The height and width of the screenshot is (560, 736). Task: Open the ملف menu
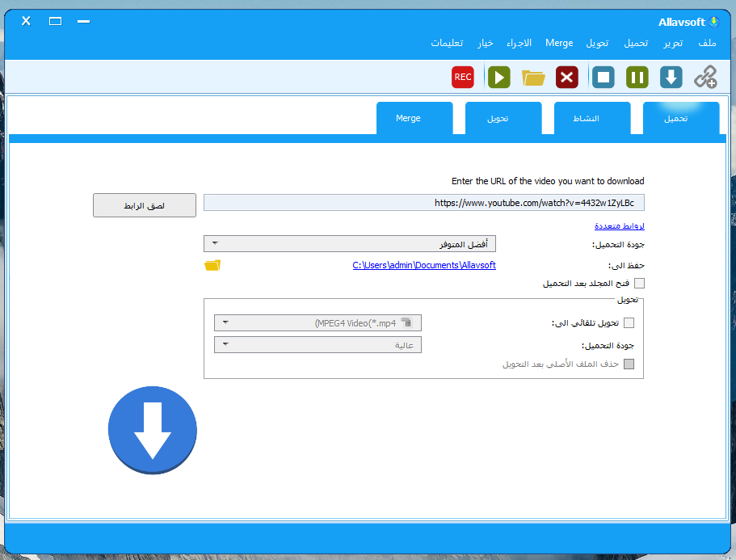tap(707, 43)
